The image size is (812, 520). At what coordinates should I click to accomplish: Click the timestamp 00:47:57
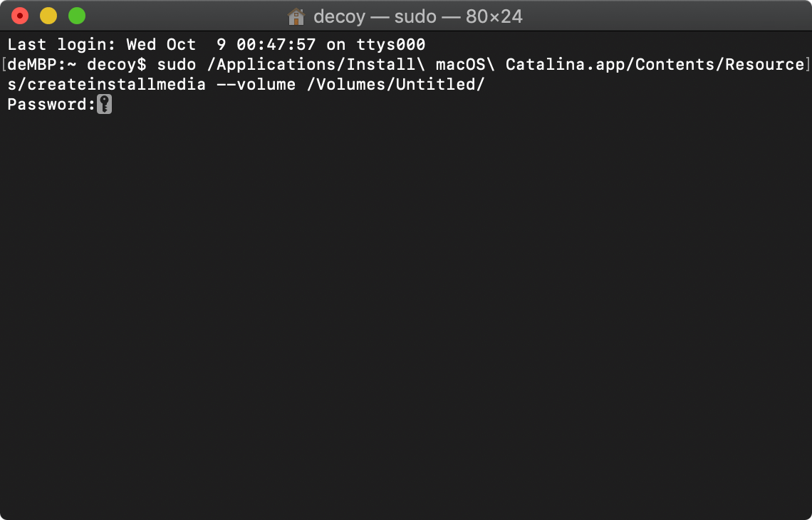(x=276, y=45)
